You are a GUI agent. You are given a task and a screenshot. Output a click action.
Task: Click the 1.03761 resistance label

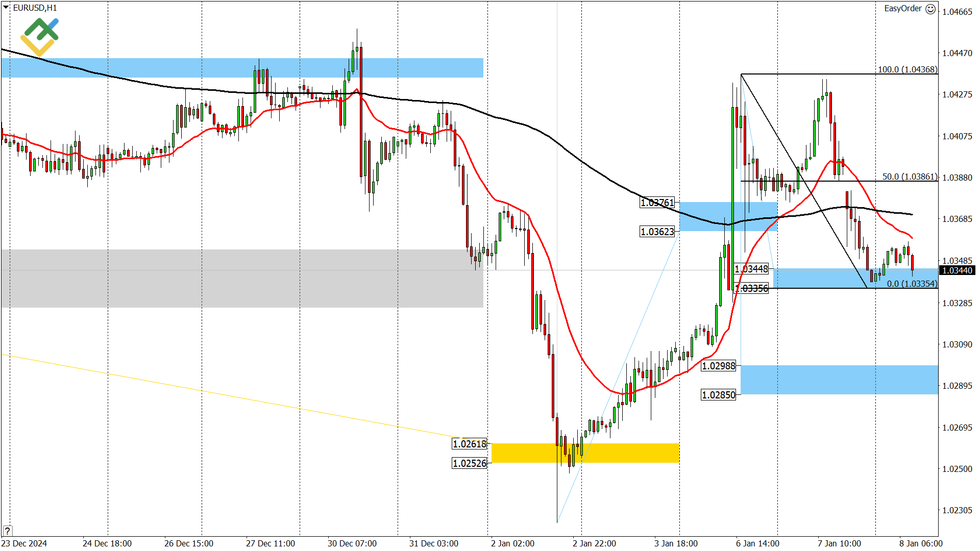pos(657,203)
